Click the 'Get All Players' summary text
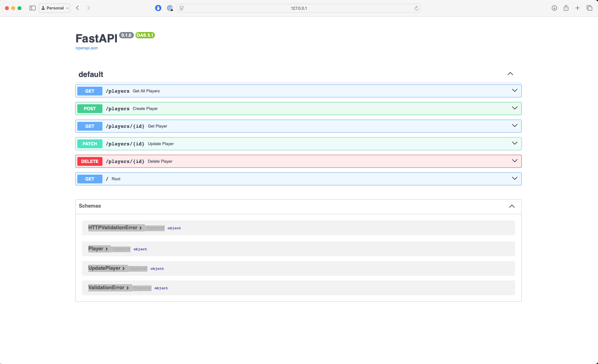Viewport: 598px width, 364px height. tap(146, 91)
